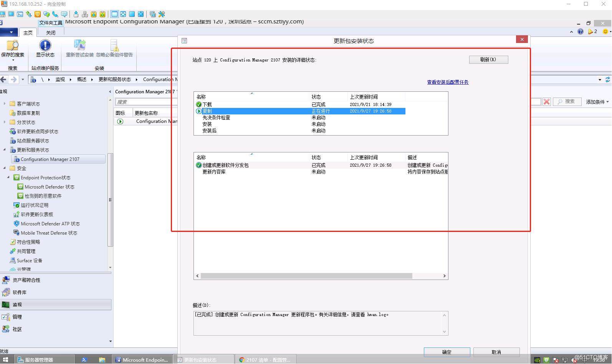
Task: Open PowerShell from the taskbar
Action: click(x=84, y=360)
